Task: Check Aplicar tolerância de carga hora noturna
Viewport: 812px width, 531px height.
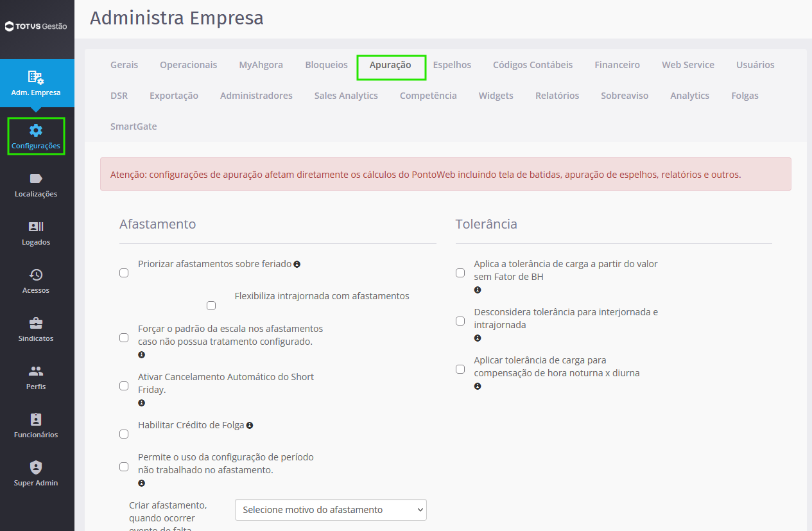Action: pos(460,369)
